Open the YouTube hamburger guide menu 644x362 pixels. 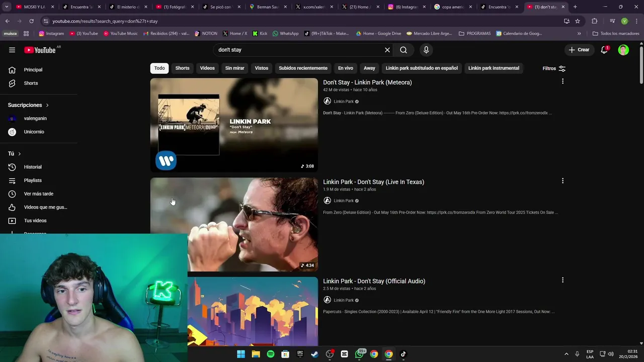point(12,50)
